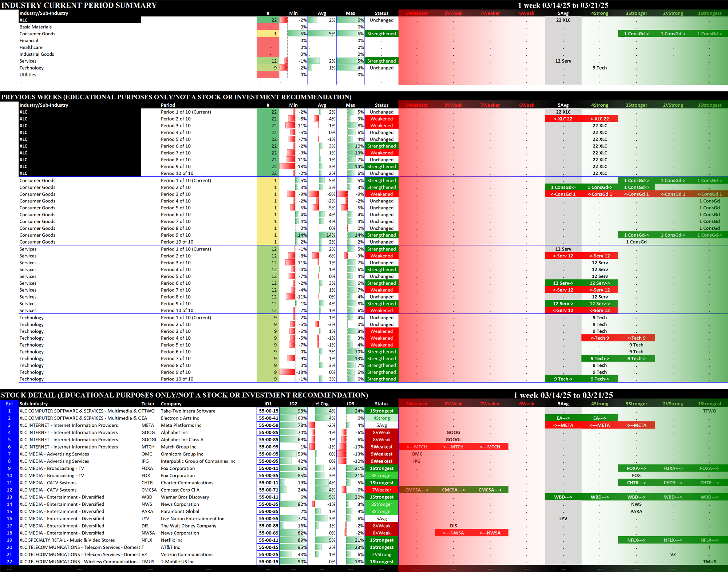Select the 9Weakest column header in top summary
This screenshot has width=728, height=572.
[416, 13]
